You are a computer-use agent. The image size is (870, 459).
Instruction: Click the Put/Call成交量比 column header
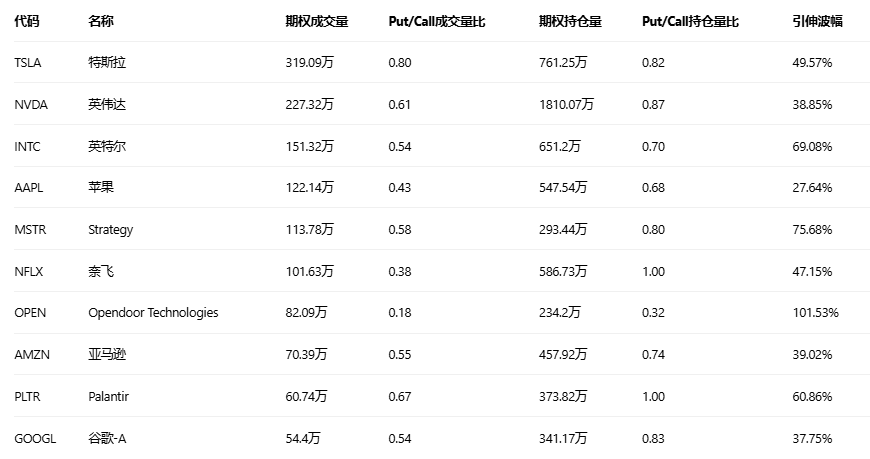pos(436,21)
